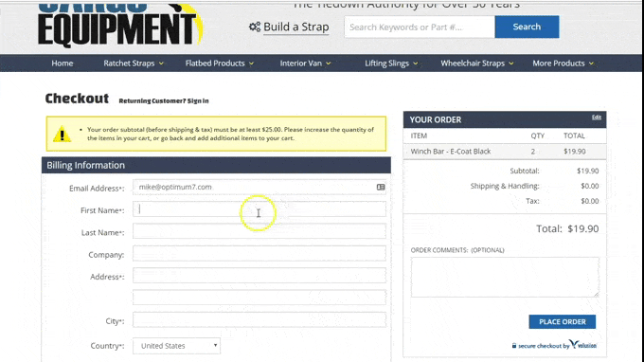Expand the Lifting Slings menu
Screen dimensions: 644x362
point(391,63)
